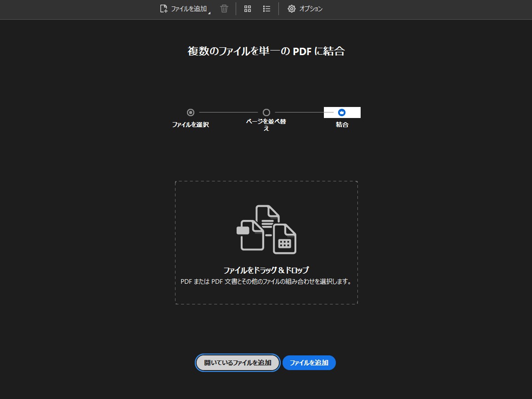Click the PDF または PDF 文書 description text
Viewport: 532px width, 399px height.
pyautogui.click(x=266, y=281)
